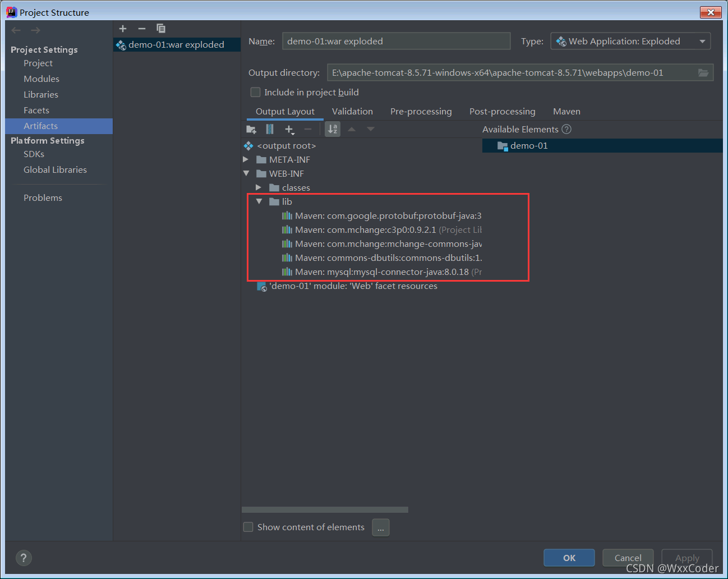This screenshot has width=728, height=579.
Task: Click the folder browse icon for Output directory
Action: click(x=704, y=72)
